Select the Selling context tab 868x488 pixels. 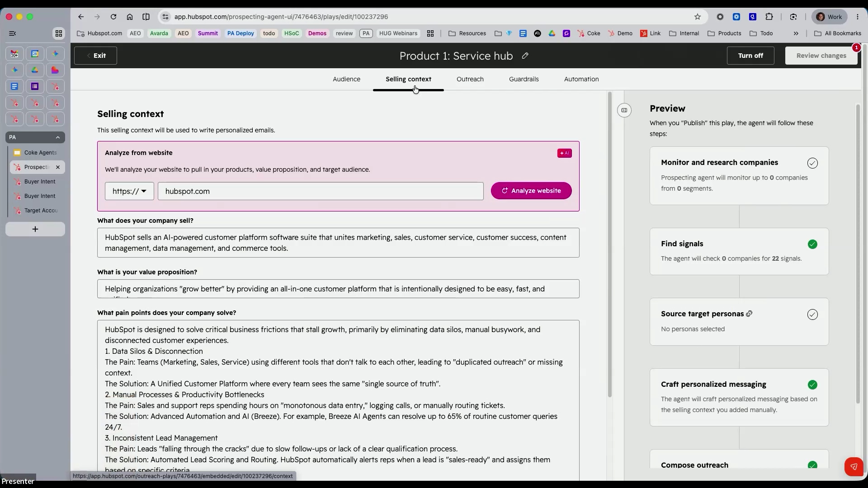point(408,79)
